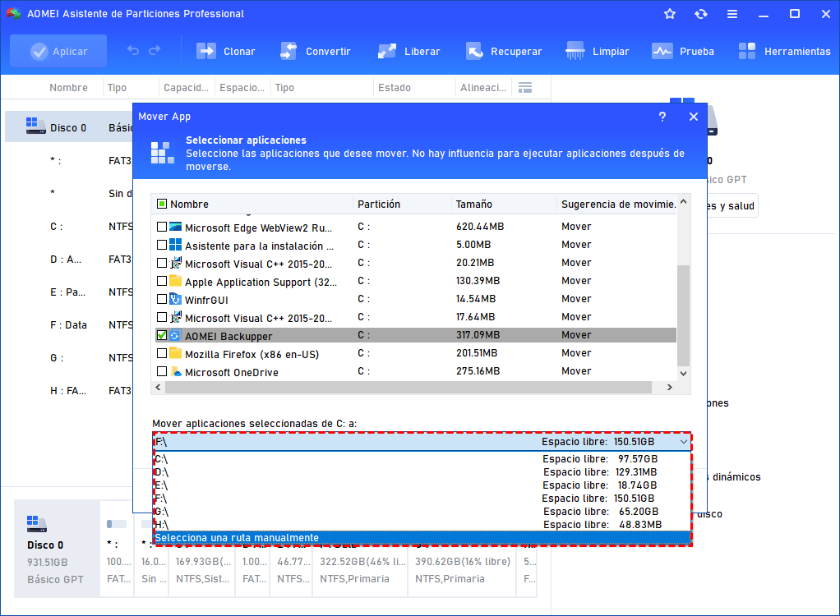
Task: Check Apple Application Support
Action: click(x=162, y=281)
